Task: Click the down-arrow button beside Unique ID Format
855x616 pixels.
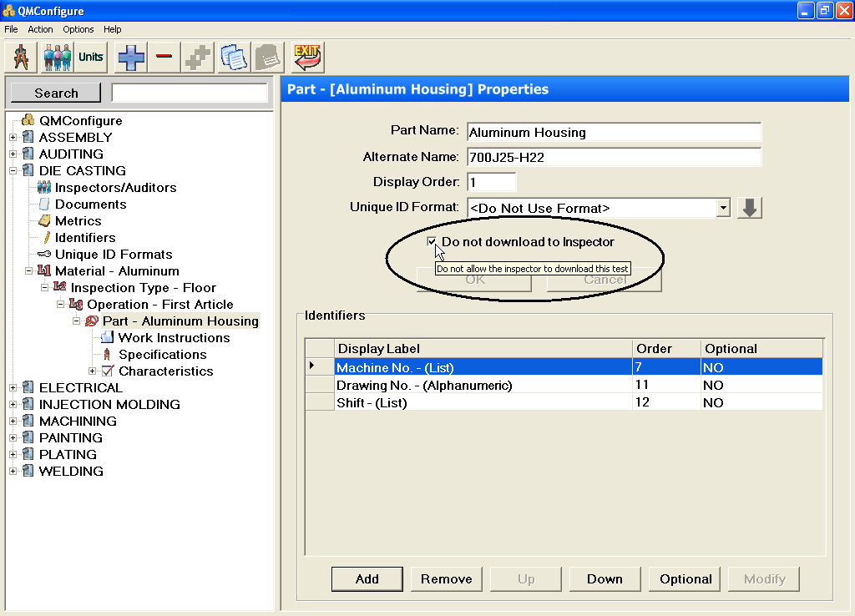Action: 750,208
